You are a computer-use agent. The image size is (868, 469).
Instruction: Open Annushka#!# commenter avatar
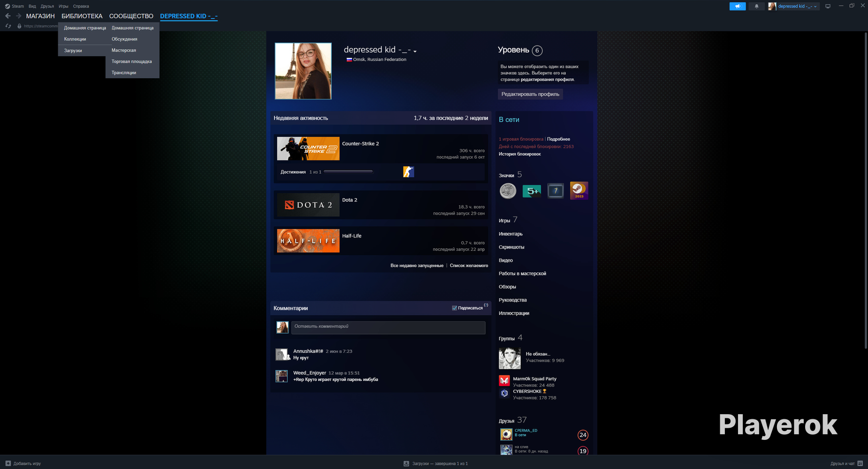282,355
